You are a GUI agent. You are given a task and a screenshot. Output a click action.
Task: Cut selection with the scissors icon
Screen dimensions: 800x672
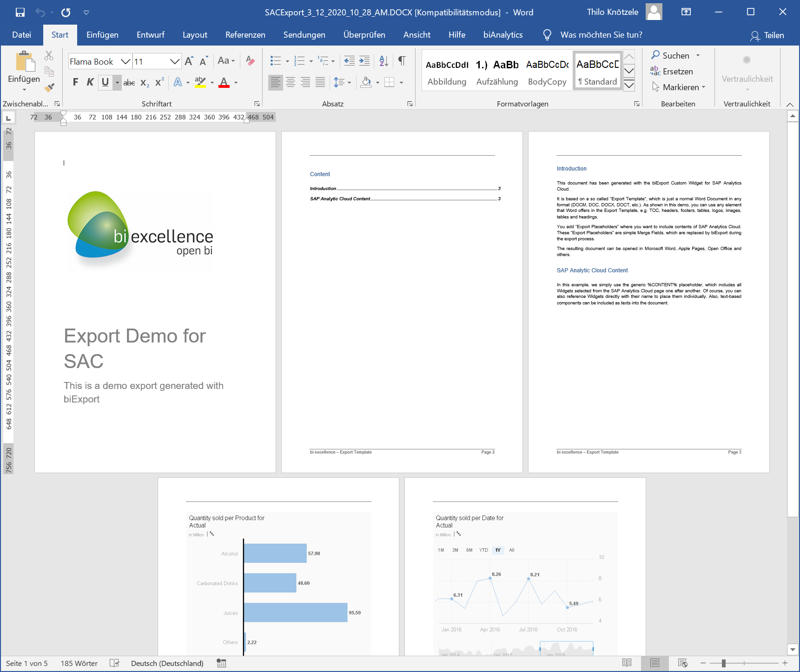pyautogui.click(x=49, y=56)
